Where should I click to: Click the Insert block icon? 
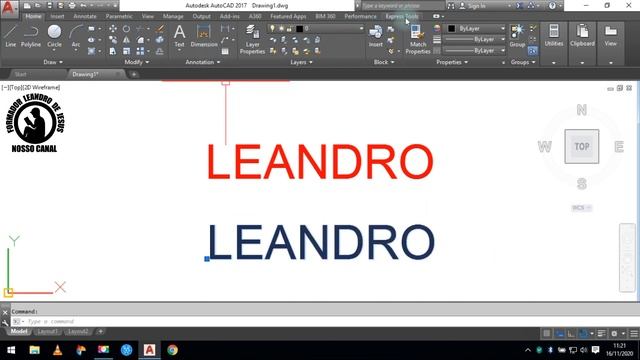(x=376, y=36)
